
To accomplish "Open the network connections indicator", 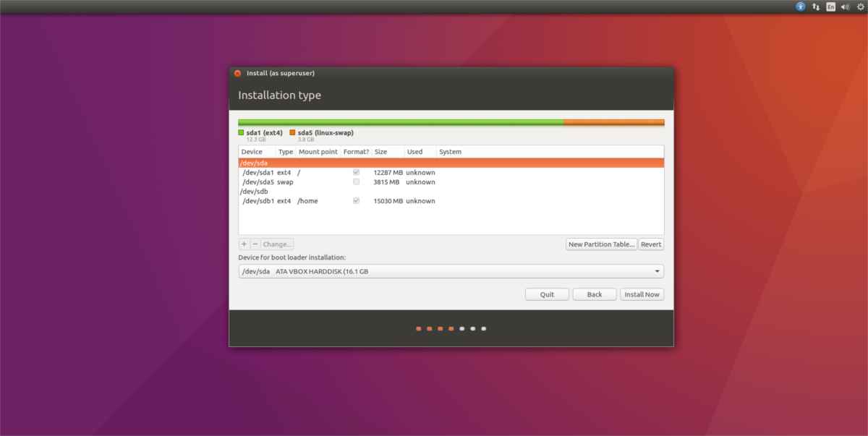I will tap(816, 7).
